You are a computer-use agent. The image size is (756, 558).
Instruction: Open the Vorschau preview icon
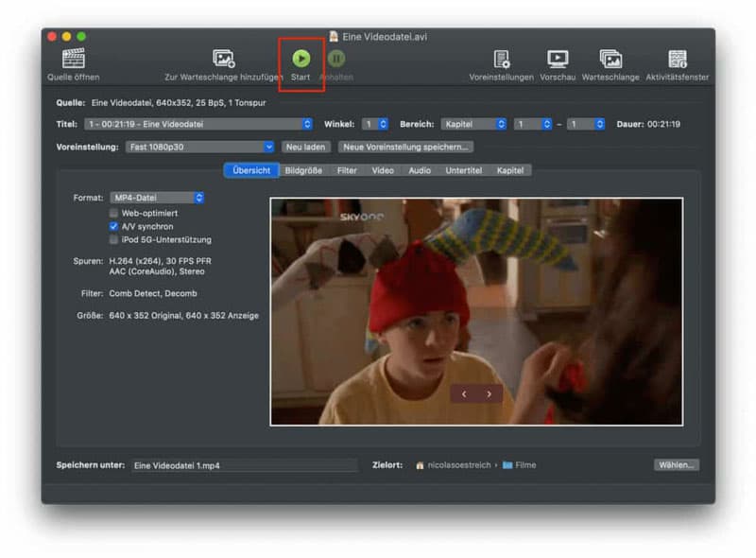[558, 59]
